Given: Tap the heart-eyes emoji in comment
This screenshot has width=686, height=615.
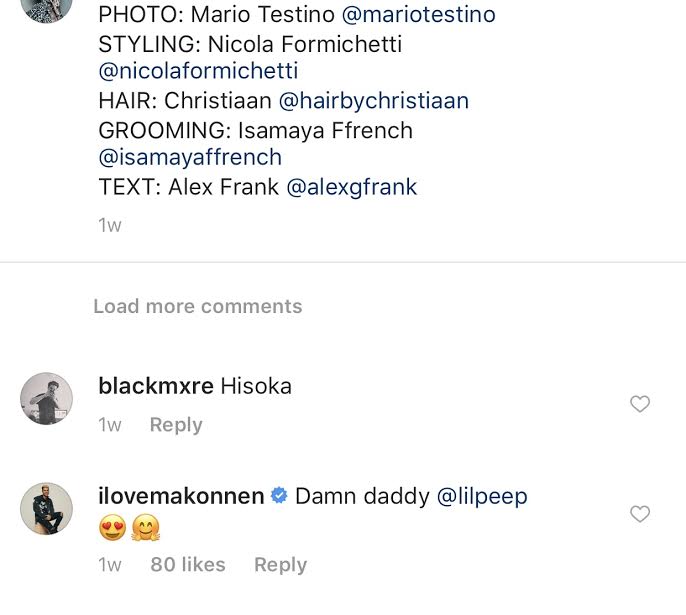Looking at the screenshot, I should coord(112,527).
